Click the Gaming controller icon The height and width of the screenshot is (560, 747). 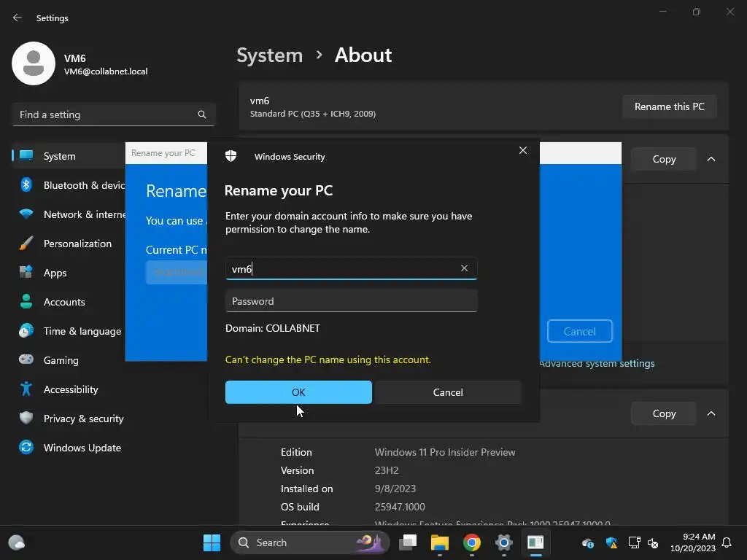(x=26, y=359)
